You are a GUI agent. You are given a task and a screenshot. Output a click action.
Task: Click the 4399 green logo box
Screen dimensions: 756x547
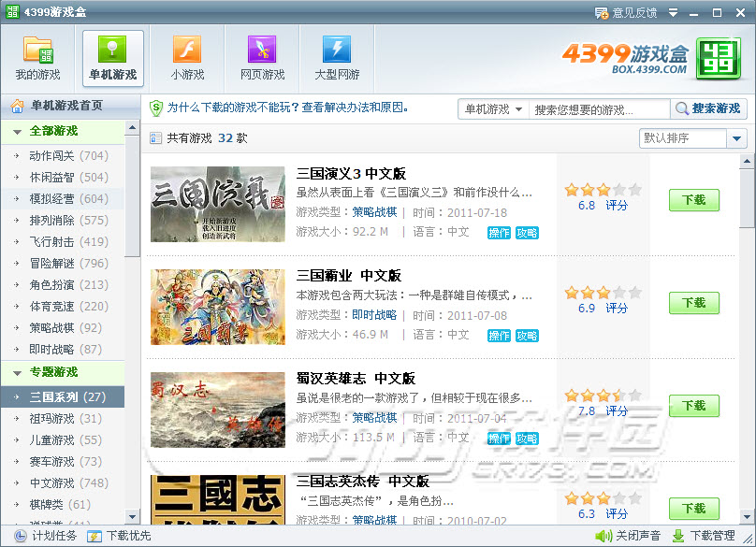tap(719, 58)
